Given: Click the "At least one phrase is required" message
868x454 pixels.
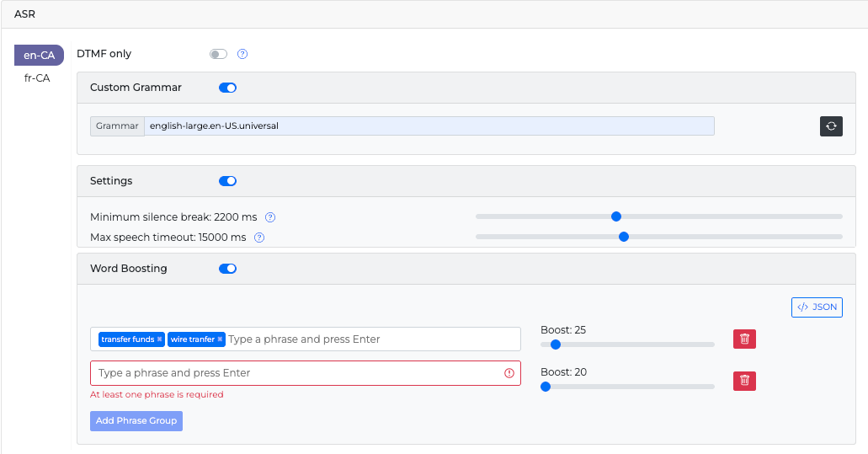Looking at the screenshot, I should pyautogui.click(x=157, y=395).
